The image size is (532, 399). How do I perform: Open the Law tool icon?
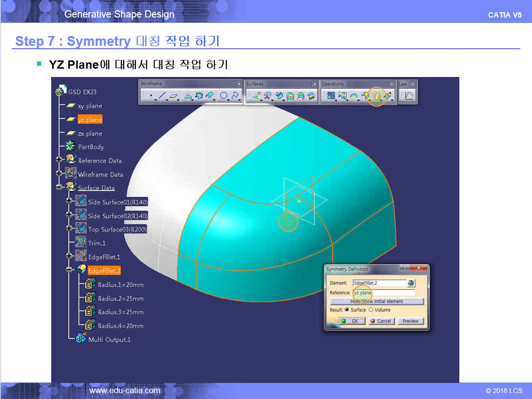tap(409, 96)
